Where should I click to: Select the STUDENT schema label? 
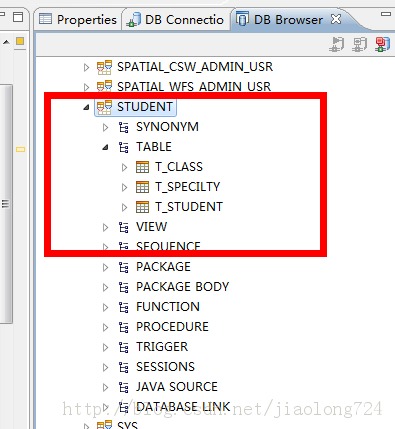click(145, 107)
